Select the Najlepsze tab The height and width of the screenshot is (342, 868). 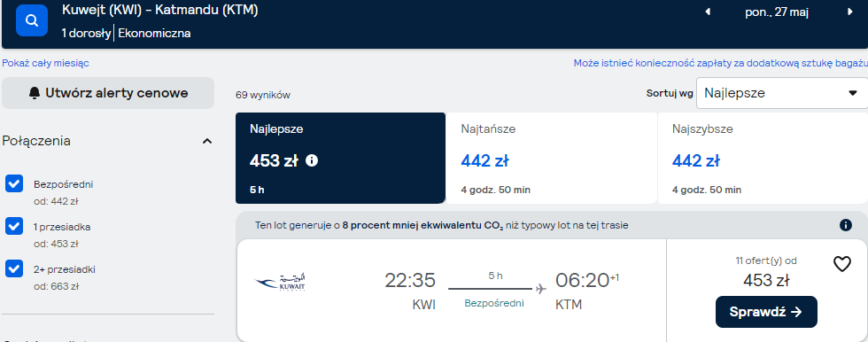[340, 159]
